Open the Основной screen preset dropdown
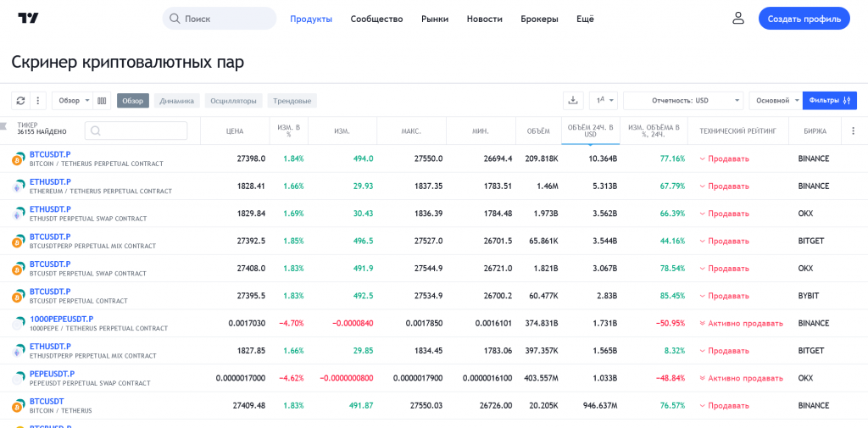The height and width of the screenshot is (428, 868). [776, 101]
